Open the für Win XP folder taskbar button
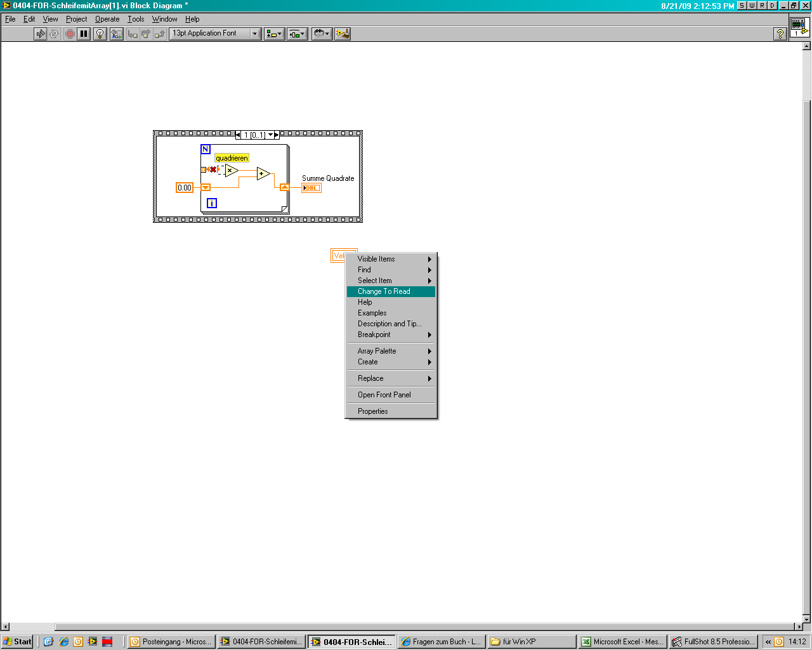Viewport: 812px width, 650px height. [532, 642]
